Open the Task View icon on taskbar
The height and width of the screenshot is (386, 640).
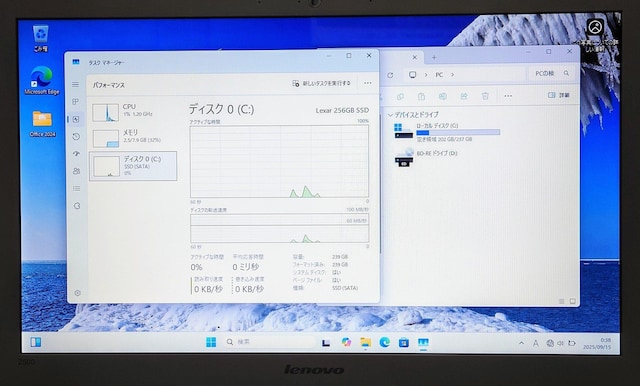pyautogui.click(x=326, y=342)
